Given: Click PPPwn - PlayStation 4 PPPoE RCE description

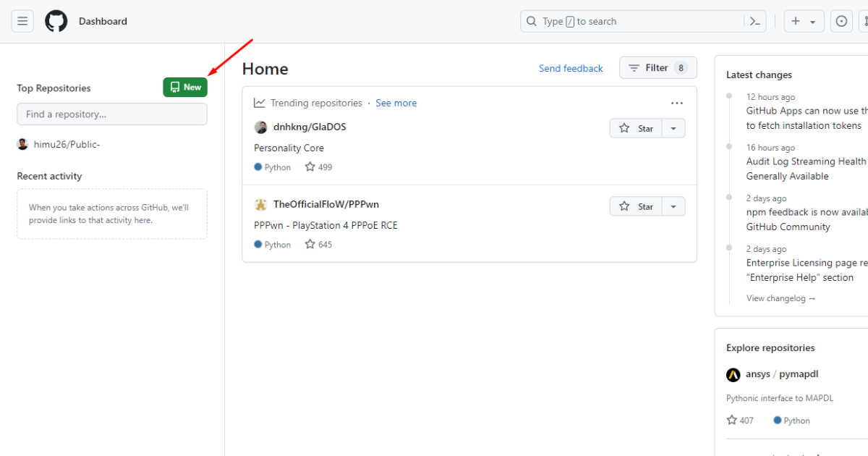Looking at the screenshot, I should click(x=325, y=225).
